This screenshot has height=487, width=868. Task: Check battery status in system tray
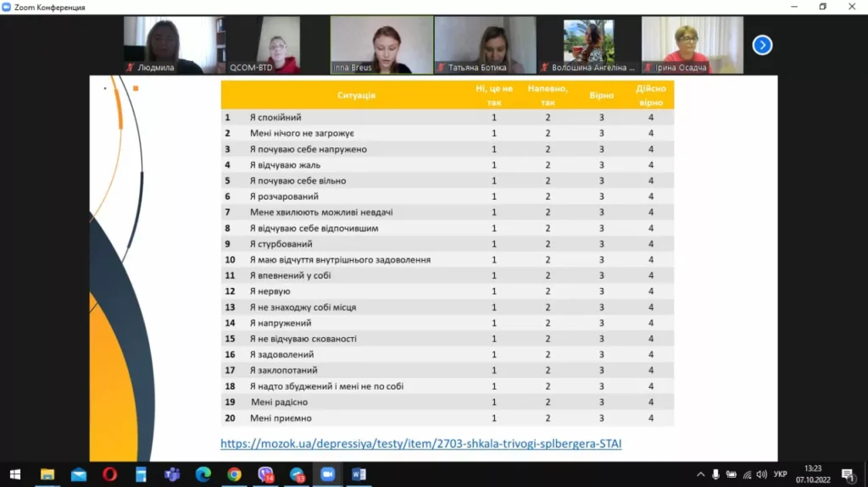732,474
